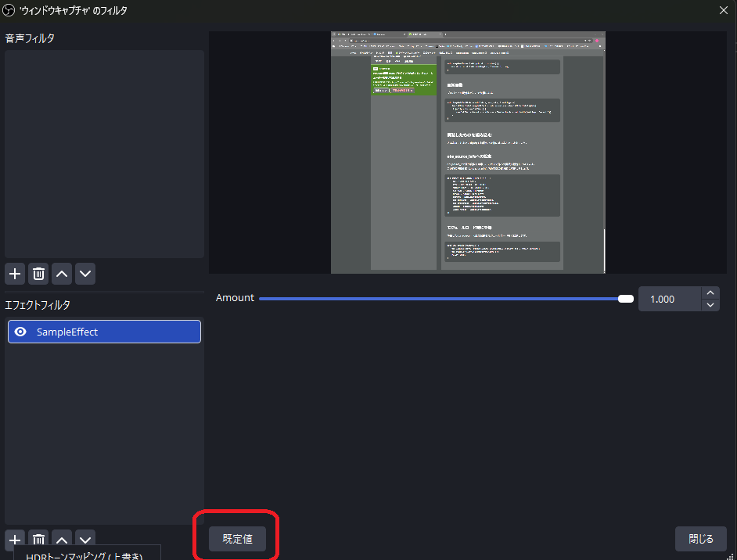Click the Amount slider handle
Image resolution: width=737 pixels, height=560 pixels.
tap(626, 299)
